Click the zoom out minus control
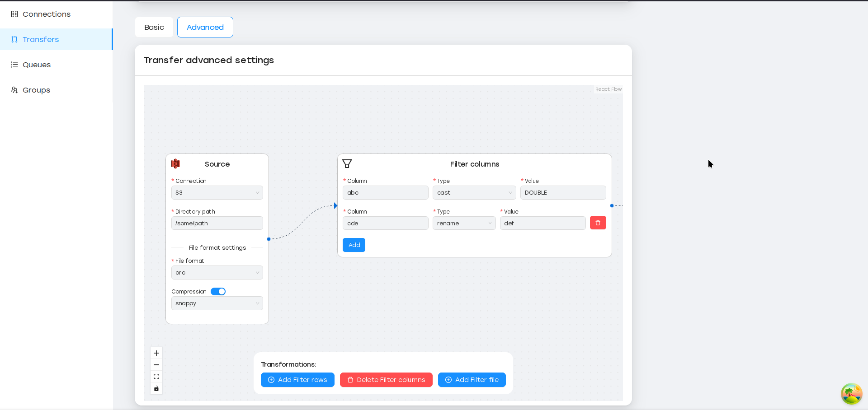 coord(156,365)
